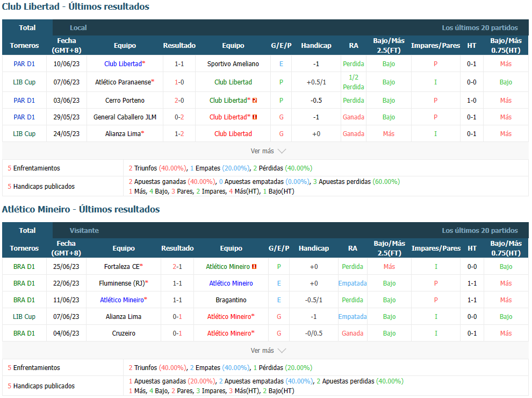Select the Total tab in the Atlético Mineiro table
The width and height of the screenshot is (532, 398).
[27, 231]
